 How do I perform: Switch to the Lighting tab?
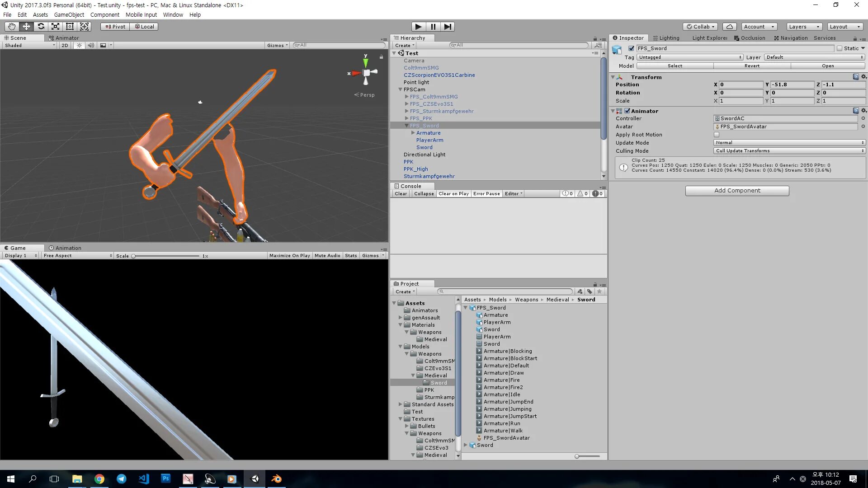click(666, 38)
